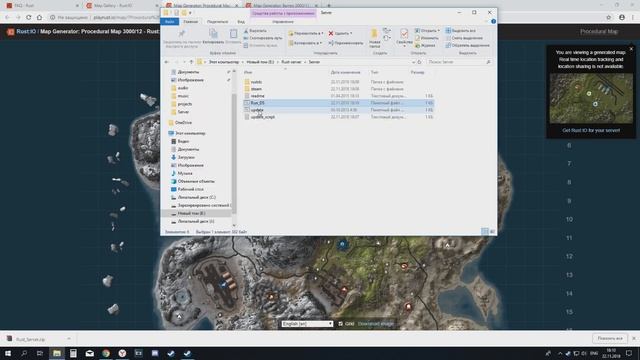Click Изменить in the ribbon's Открыть group
This screenshot has width=640, height=360.
coord(427,38)
